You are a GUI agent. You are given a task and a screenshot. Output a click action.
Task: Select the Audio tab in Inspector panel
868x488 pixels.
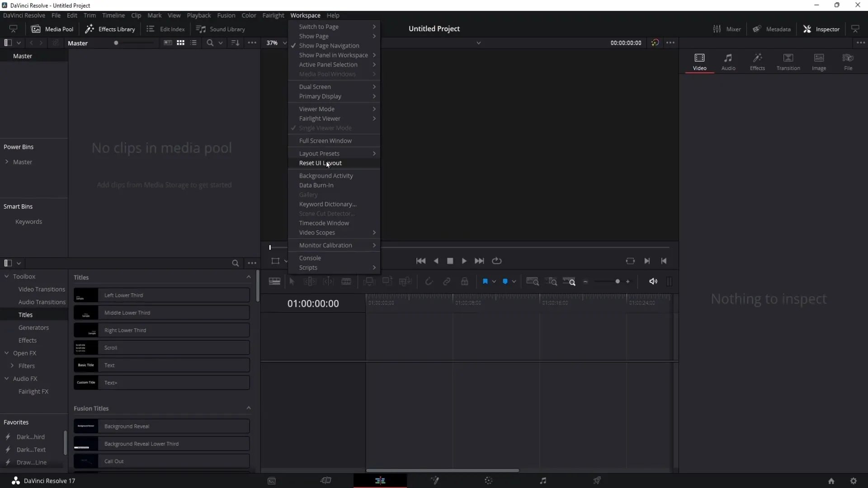pos(728,61)
